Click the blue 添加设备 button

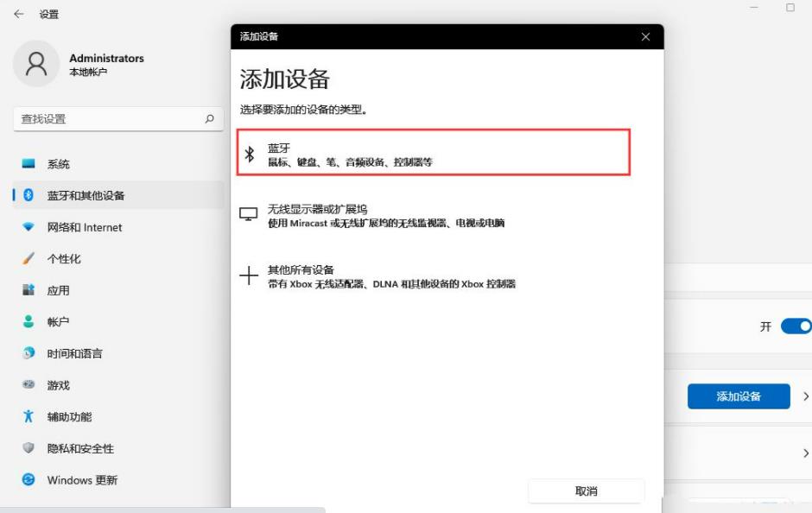(x=739, y=396)
